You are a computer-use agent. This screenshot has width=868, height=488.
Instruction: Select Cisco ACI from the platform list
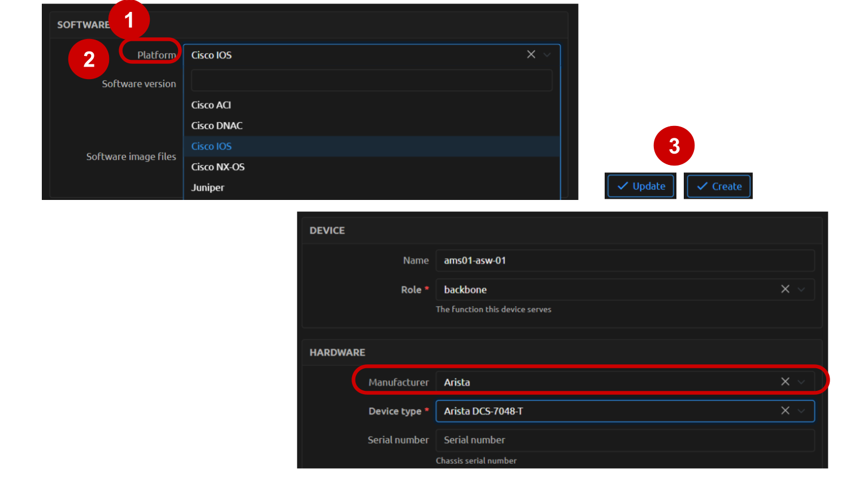point(211,105)
